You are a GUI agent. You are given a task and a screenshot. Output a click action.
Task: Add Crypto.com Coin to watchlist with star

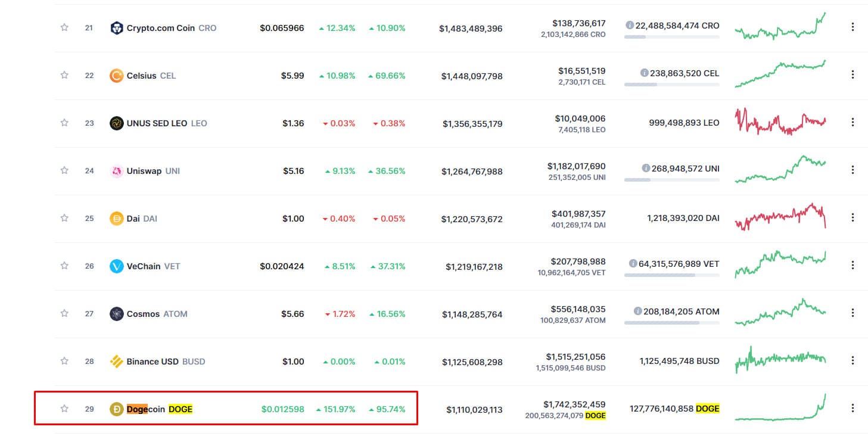pyautogui.click(x=64, y=27)
